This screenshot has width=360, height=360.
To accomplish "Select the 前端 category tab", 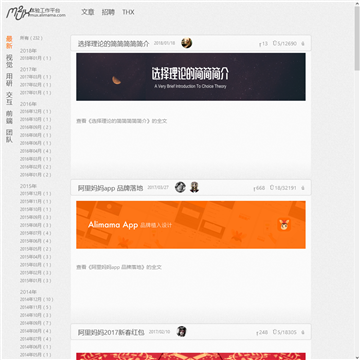I will click(x=9, y=117).
